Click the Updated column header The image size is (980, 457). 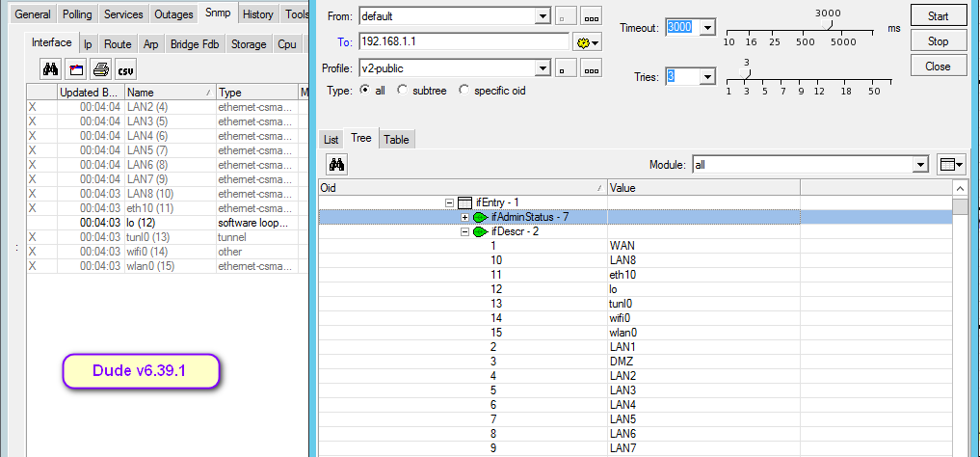coord(91,92)
